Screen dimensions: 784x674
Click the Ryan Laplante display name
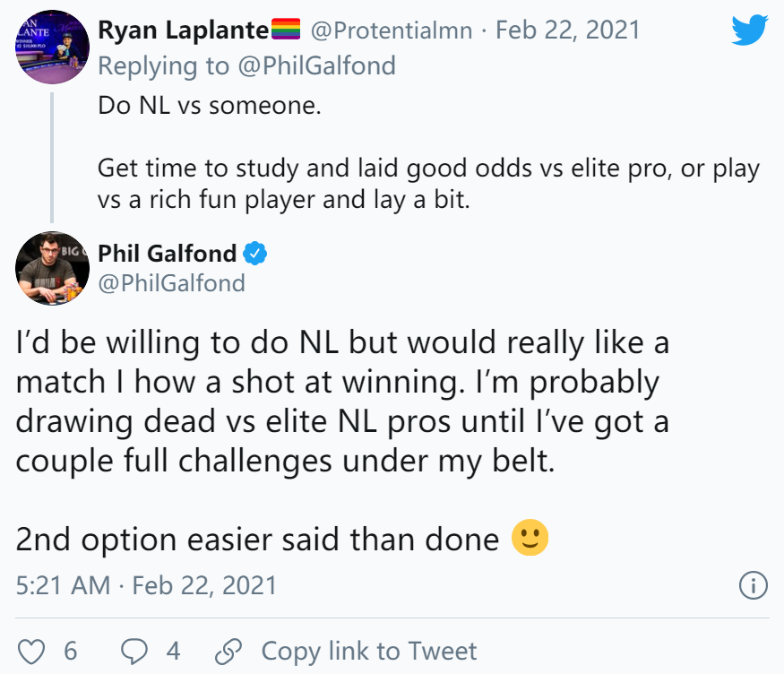(x=183, y=30)
